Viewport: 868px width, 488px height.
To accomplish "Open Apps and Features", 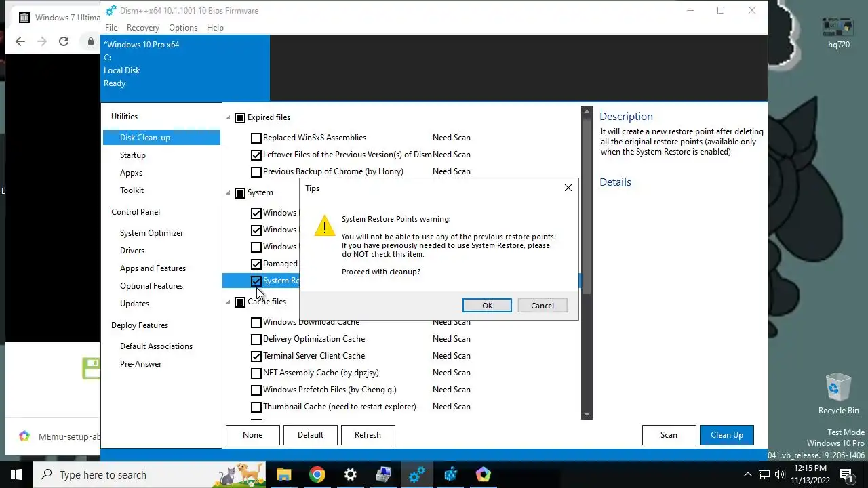I will (x=153, y=268).
